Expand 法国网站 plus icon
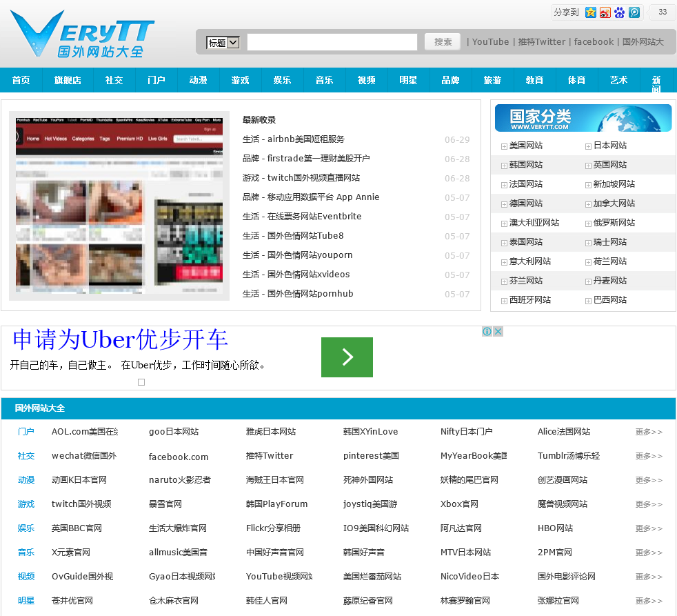Viewport: 677px width, 616px height. pos(504,186)
